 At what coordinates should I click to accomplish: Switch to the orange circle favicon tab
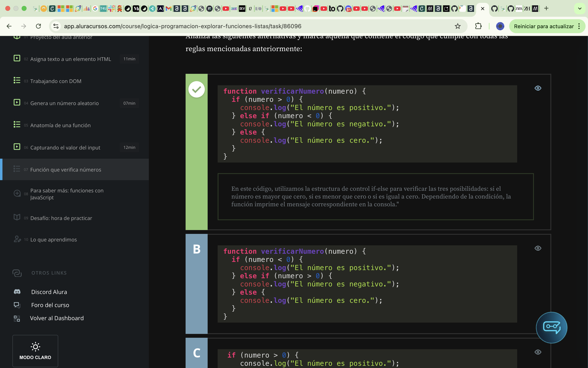click(43, 9)
